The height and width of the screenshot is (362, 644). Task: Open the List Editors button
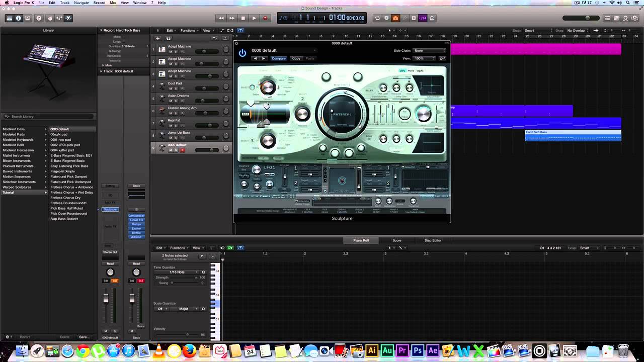point(607,18)
